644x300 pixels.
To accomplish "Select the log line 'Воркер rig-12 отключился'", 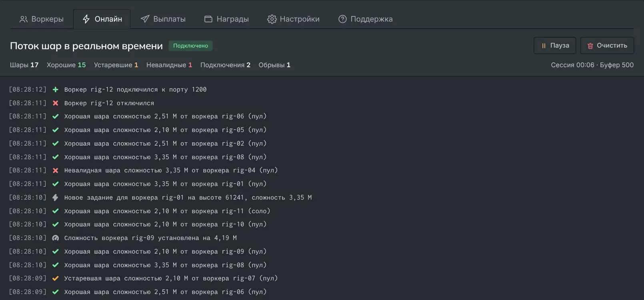I will click(x=109, y=103).
